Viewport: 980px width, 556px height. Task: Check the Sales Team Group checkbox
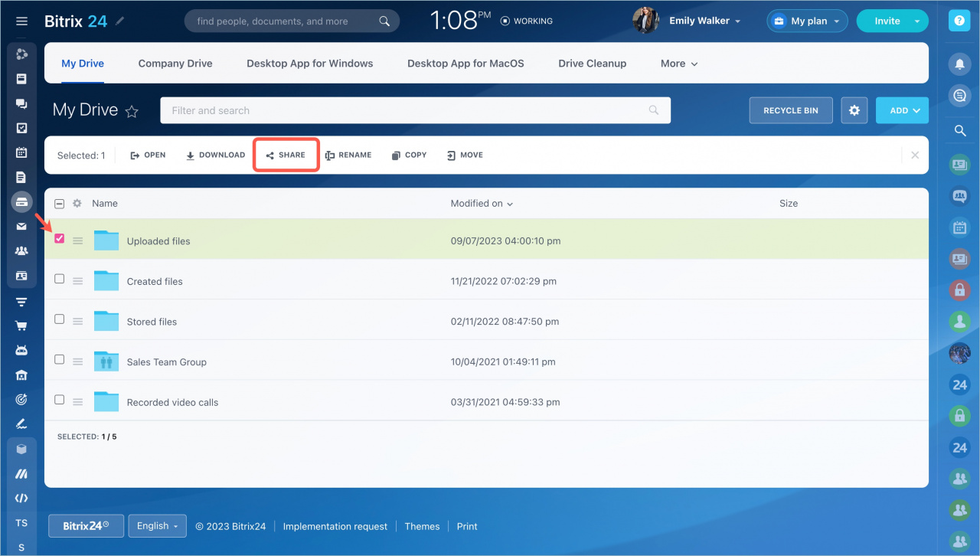point(60,359)
